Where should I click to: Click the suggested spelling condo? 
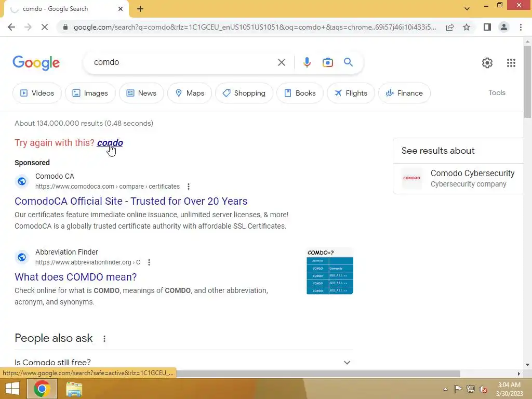[110, 143]
